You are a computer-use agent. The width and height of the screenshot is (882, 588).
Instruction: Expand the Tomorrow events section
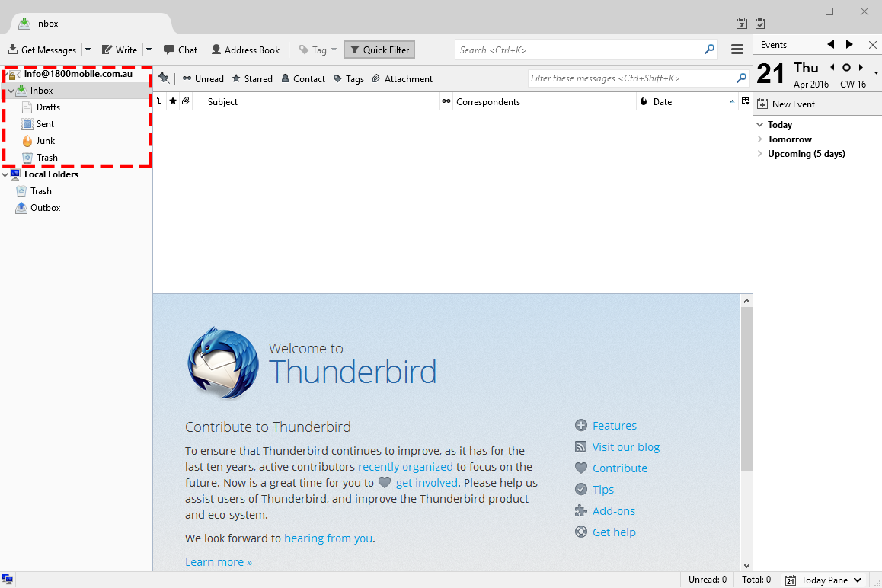coord(760,139)
